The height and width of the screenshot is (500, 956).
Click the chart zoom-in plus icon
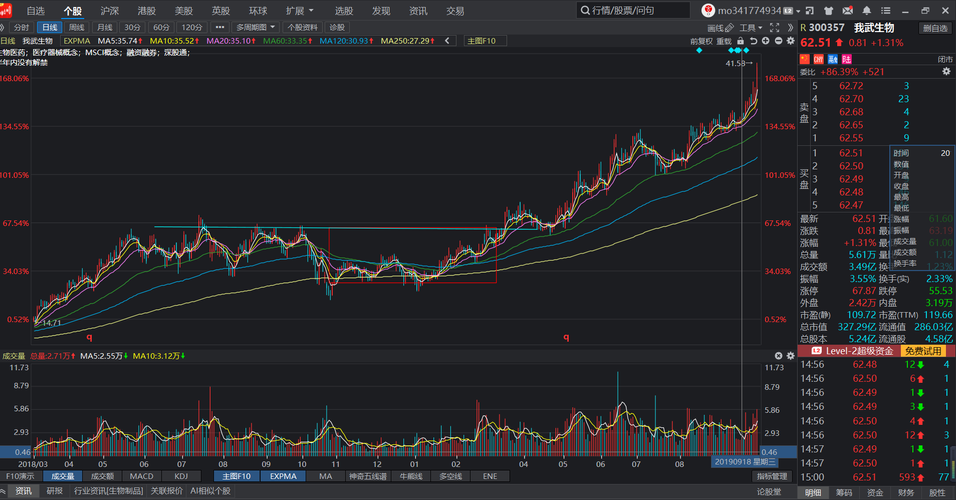click(766, 41)
